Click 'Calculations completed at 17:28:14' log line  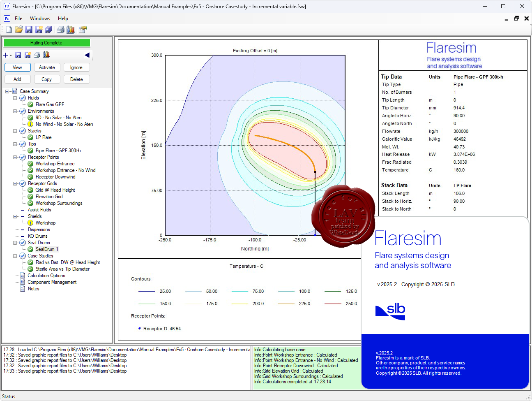click(x=292, y=382)
